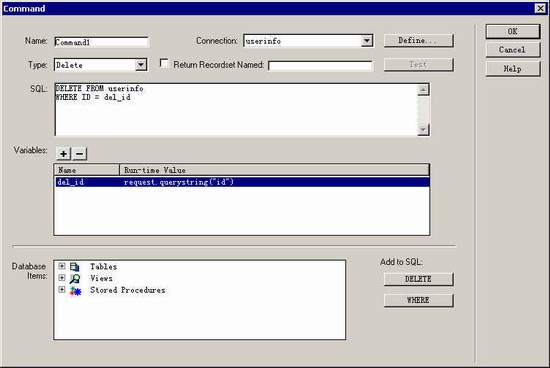Remove variable with the minus button
Screen dimensions: 550x368
tap(80, 154)
